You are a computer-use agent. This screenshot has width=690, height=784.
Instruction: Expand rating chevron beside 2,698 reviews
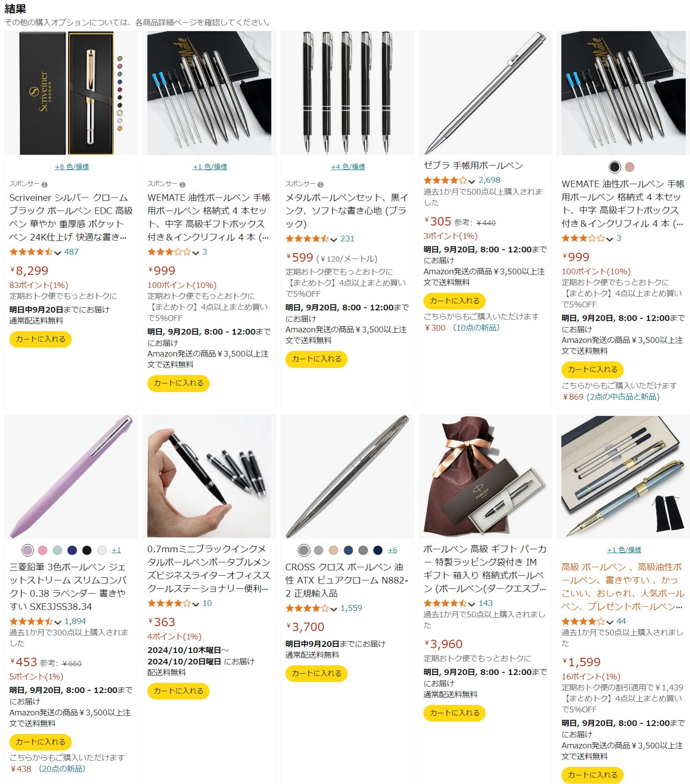(x=472, y=181)
